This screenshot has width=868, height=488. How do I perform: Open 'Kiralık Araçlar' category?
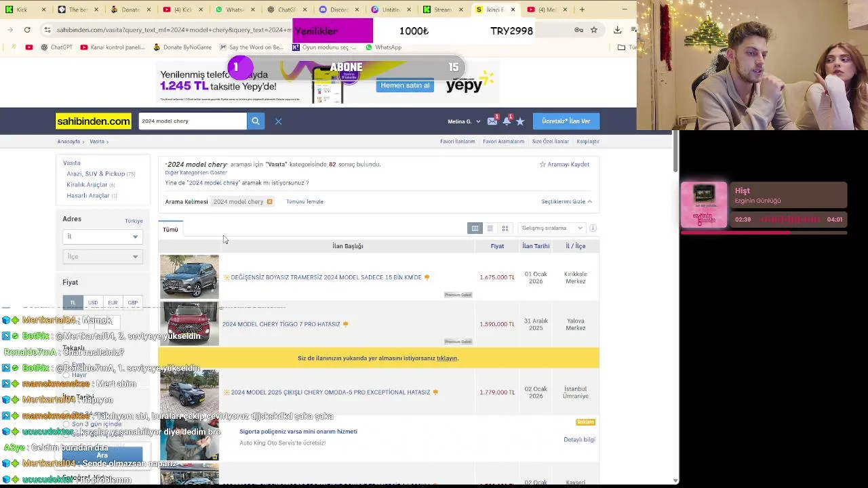point(87,185)
